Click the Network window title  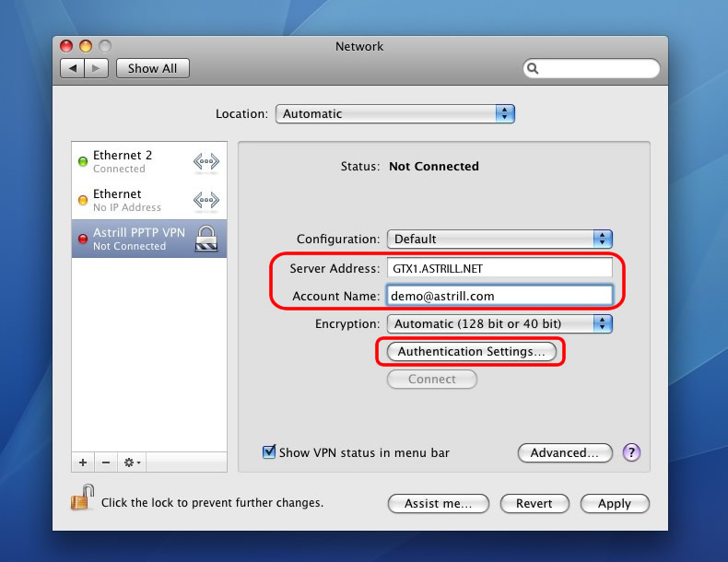pyautogui.click(x=359, y=46)
